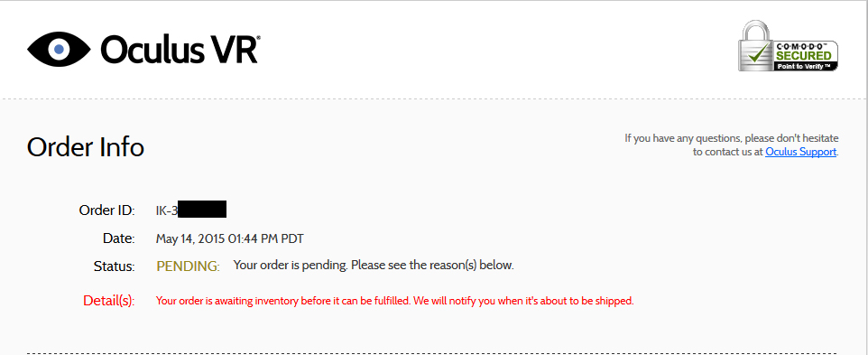Screen dimensions: 868x355
Task: Click the registered trademark symbol by VR
Action: coord(259,38)
